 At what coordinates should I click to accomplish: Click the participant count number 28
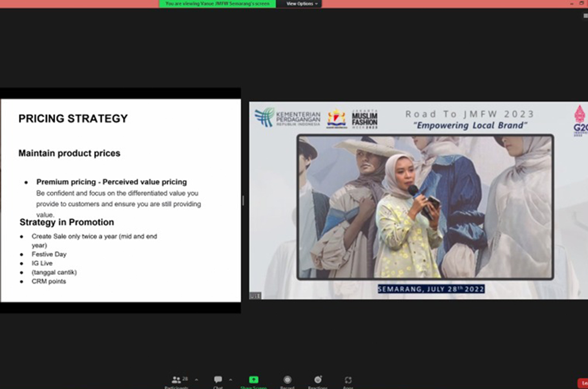tap(185, 379)
